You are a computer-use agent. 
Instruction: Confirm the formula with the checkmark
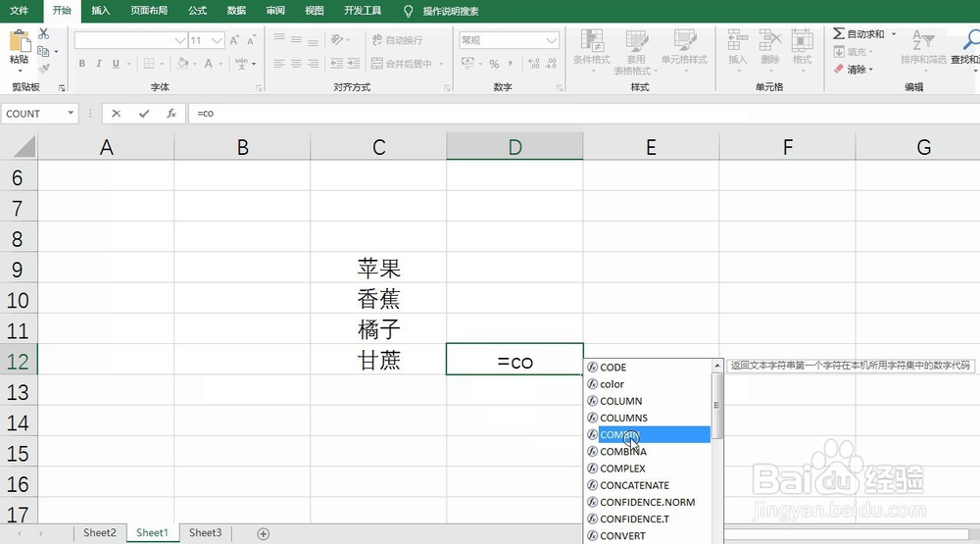pos(144,113)
